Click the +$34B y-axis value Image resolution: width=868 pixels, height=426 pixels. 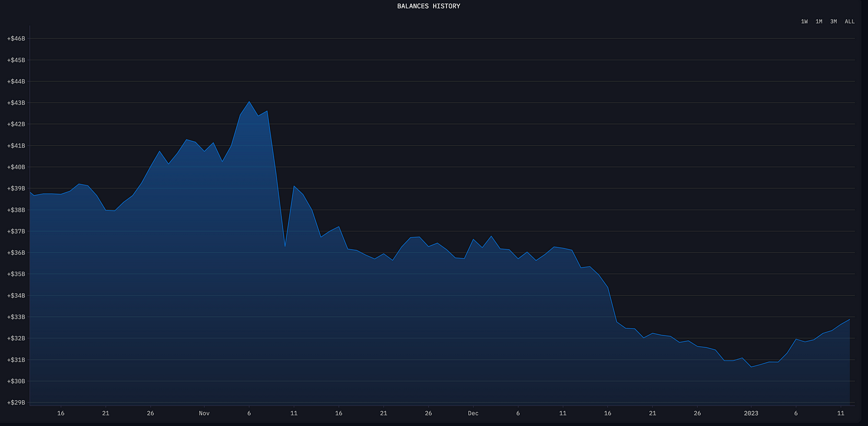pos(16,296)
